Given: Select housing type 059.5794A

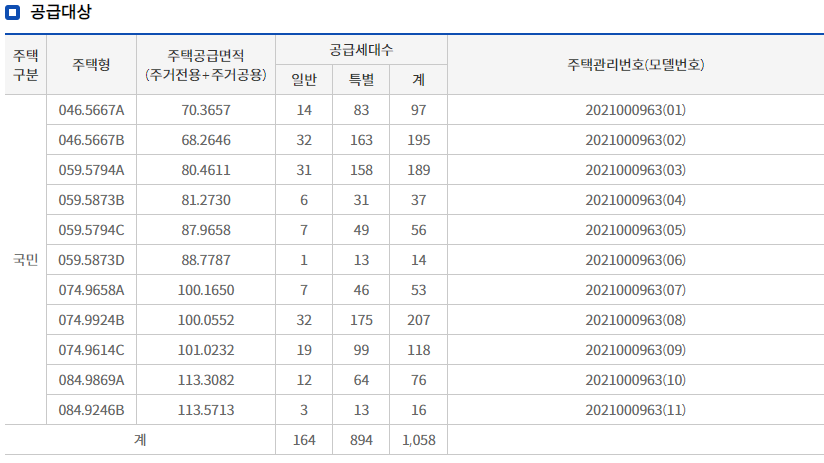Looking at the screenshot, I should click(91, 170).
